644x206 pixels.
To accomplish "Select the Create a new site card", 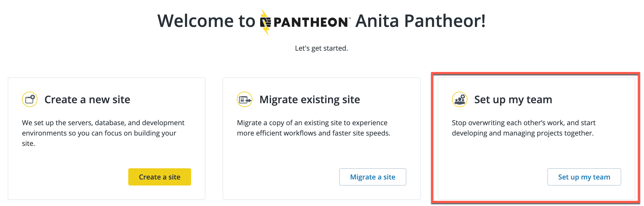I will (106, 139).
